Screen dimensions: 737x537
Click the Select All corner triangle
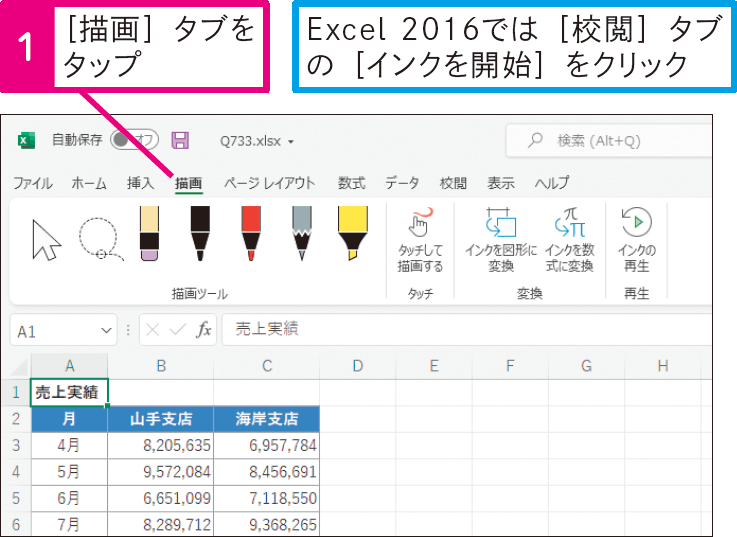[20, 367]
